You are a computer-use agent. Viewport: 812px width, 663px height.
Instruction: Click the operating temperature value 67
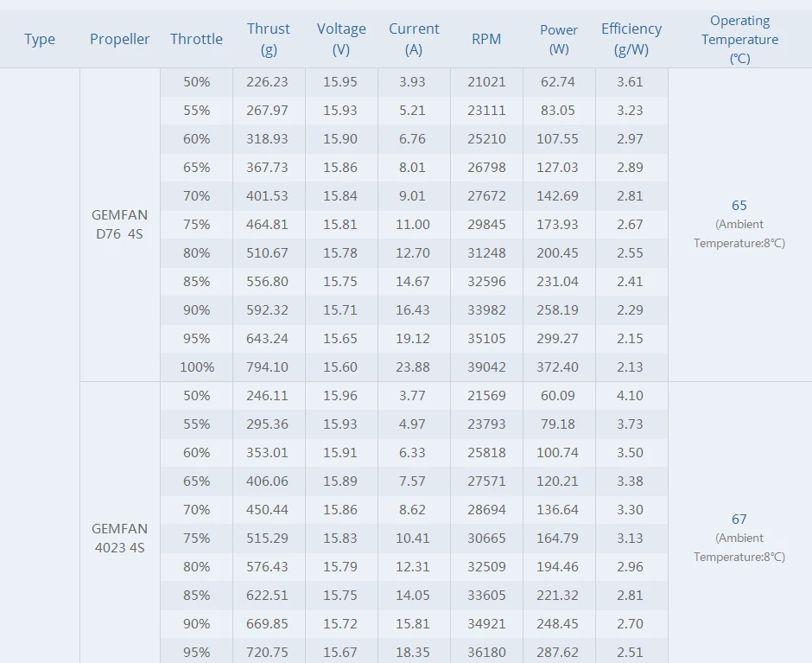739,519
